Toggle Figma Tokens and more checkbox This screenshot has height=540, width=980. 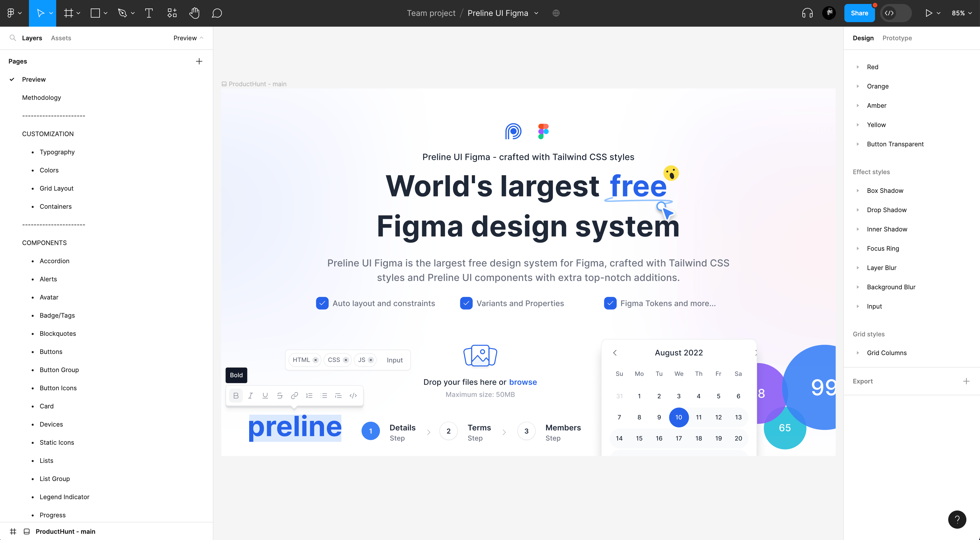click(609, 303)
